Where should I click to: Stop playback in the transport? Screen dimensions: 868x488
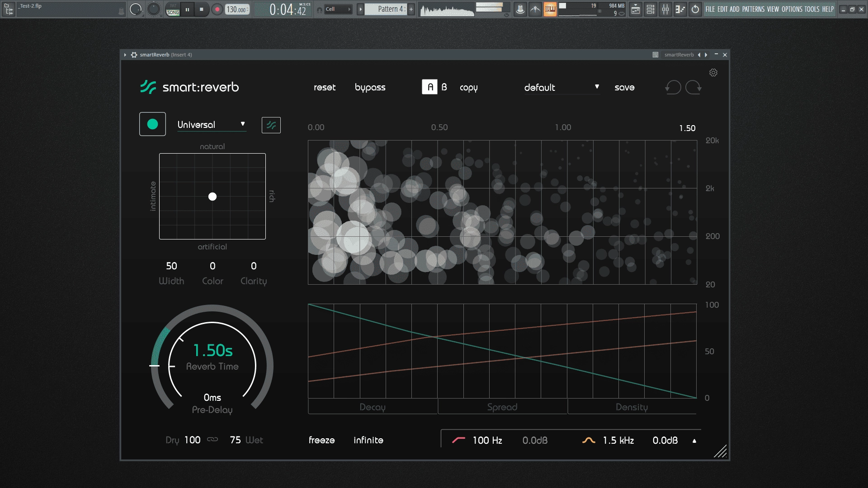click(x=202, y=9)
